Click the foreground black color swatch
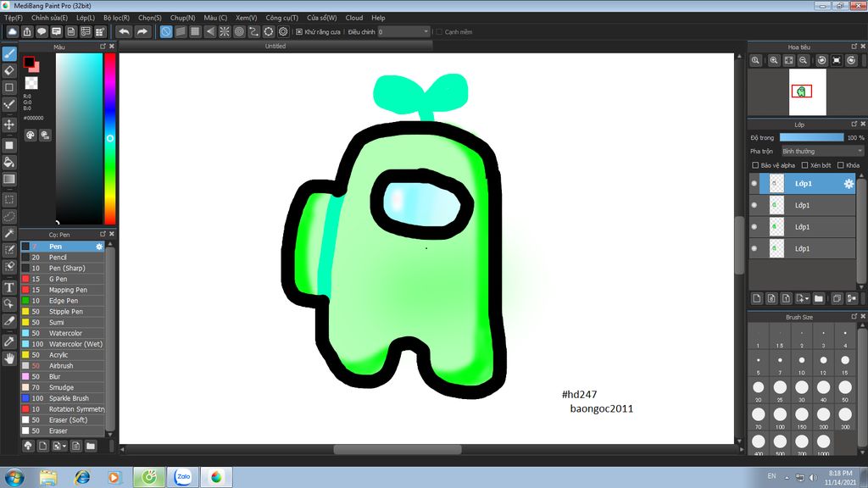Viewport: 868px width, 488px height. click(29, 63)
